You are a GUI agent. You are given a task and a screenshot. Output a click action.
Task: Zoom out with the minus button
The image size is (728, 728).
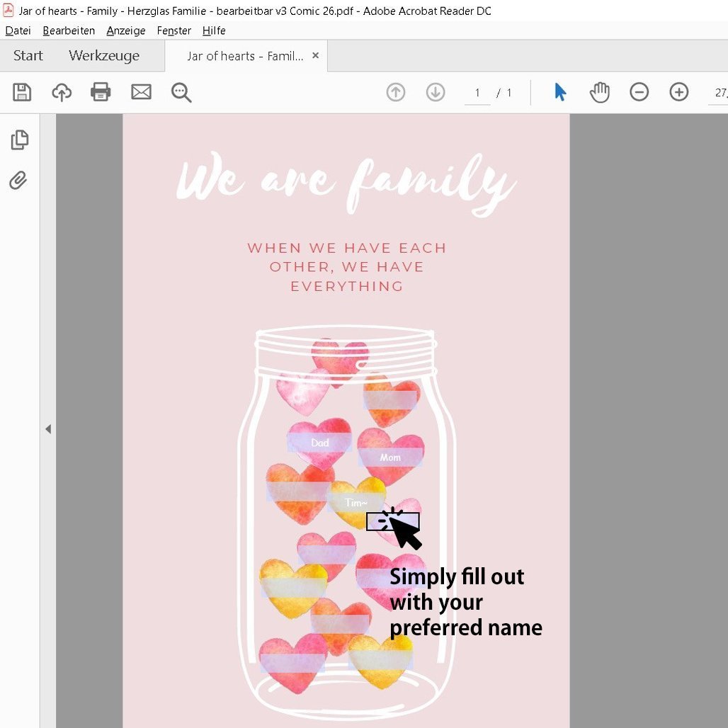[x=639, y=92]
